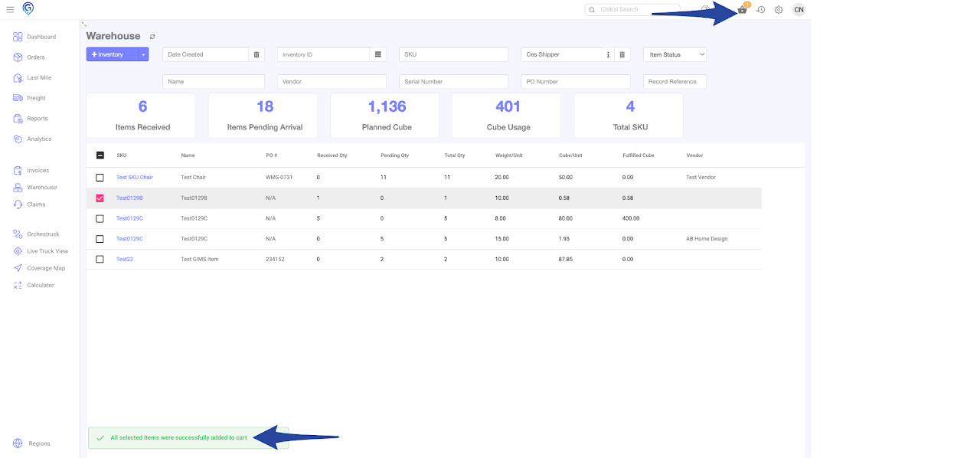Open the Inventory ID list icon

click(377, 54)
